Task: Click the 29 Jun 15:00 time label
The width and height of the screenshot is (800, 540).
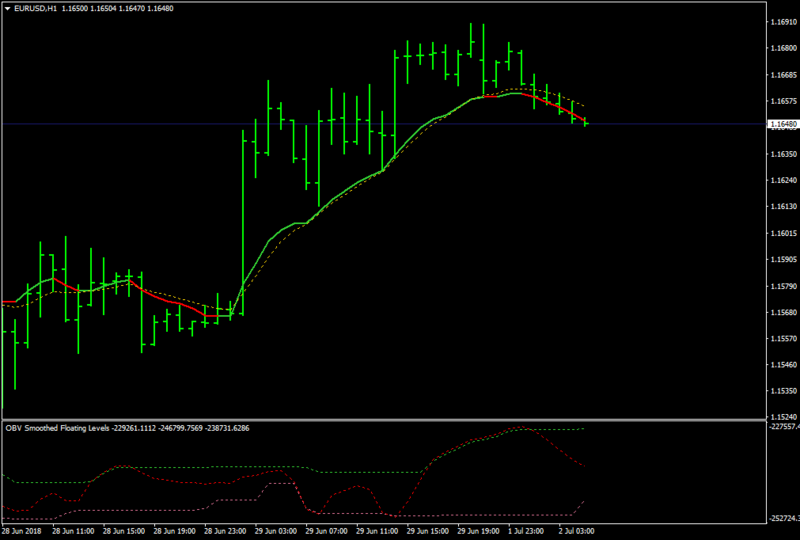Action: coord(428,531)
